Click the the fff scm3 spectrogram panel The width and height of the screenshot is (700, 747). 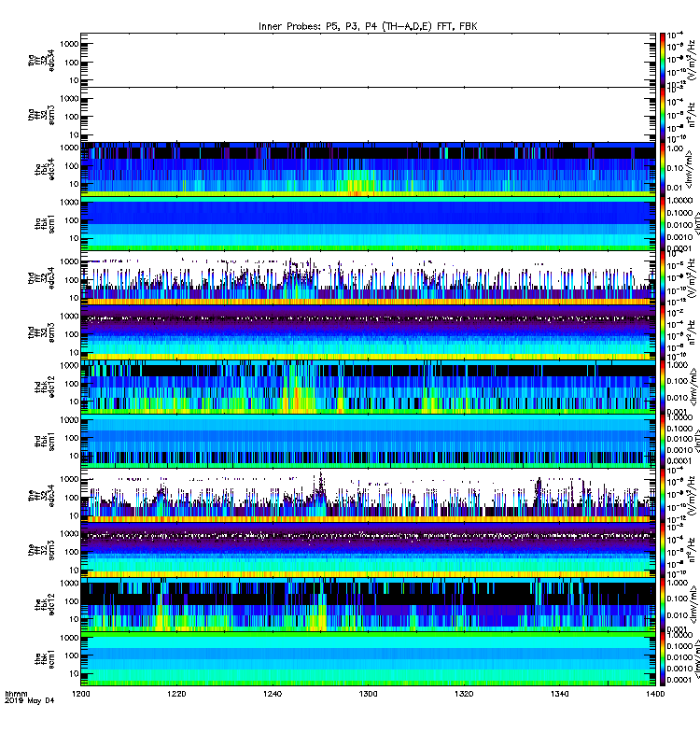point(368,550)
